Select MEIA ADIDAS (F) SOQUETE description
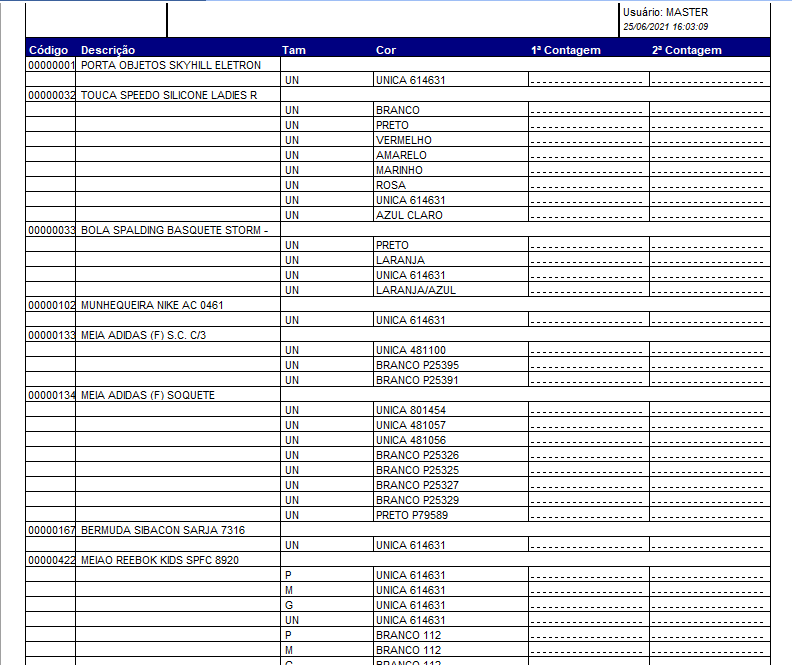 (x=147, y=395)
